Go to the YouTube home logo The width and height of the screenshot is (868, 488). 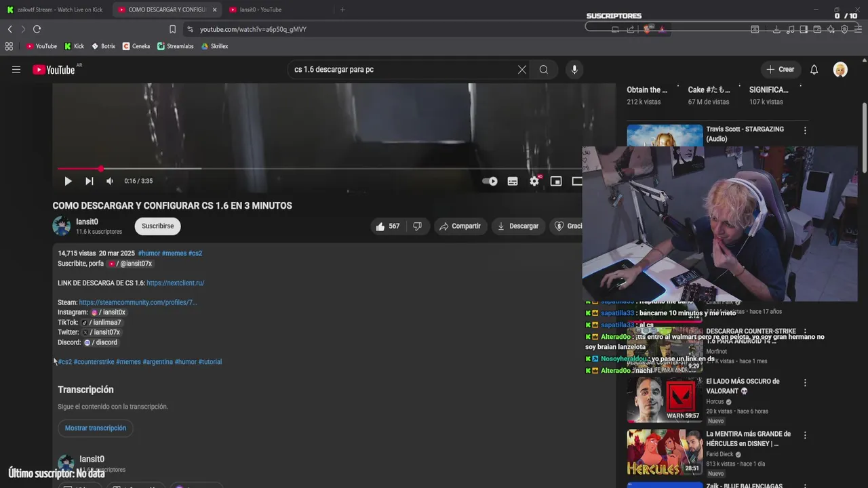click(x=54, y=70)
